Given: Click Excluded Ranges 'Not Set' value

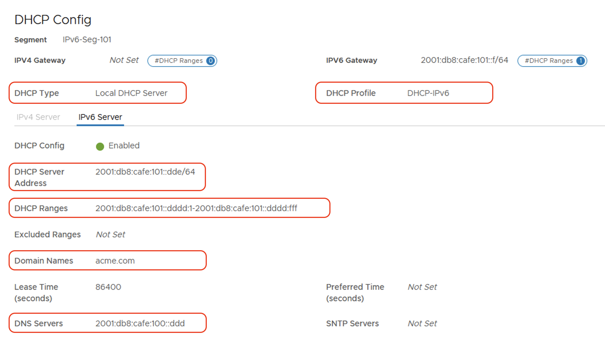Looking at the screenshot, I should click(x=111, y=234).
